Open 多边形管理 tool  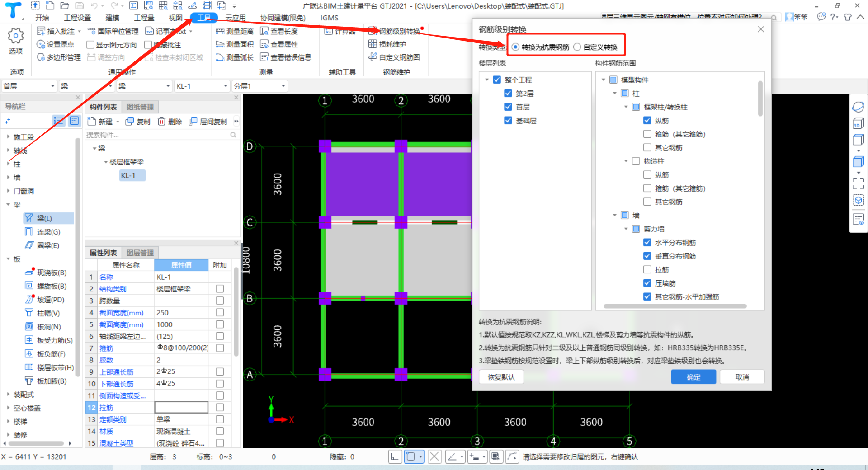point(59,57)
